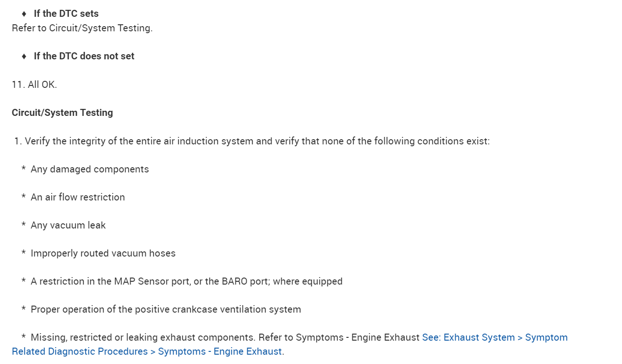Image resolution: width=622 pixels, height=364 pixels.
Task: Click the 'If the DTC does not set' text
Action: coord(84,56)
